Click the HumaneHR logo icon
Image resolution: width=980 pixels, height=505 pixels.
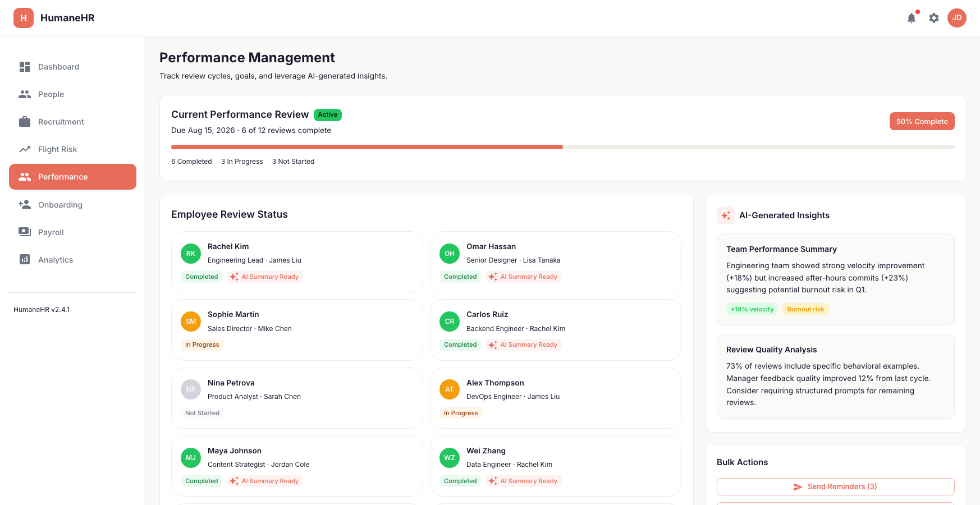(x=24, y=18)
